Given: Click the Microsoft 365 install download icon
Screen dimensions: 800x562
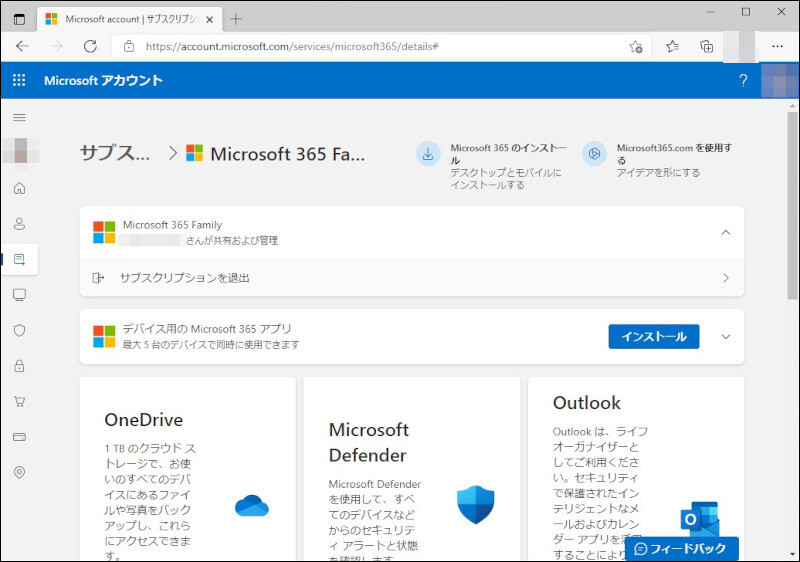Looking at the screenshot, I should 428,154.
